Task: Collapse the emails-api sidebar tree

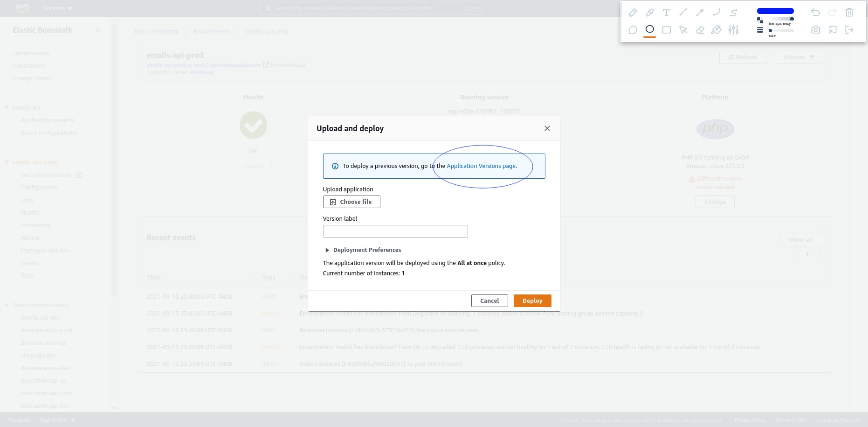Action: (x=7, y=107)
